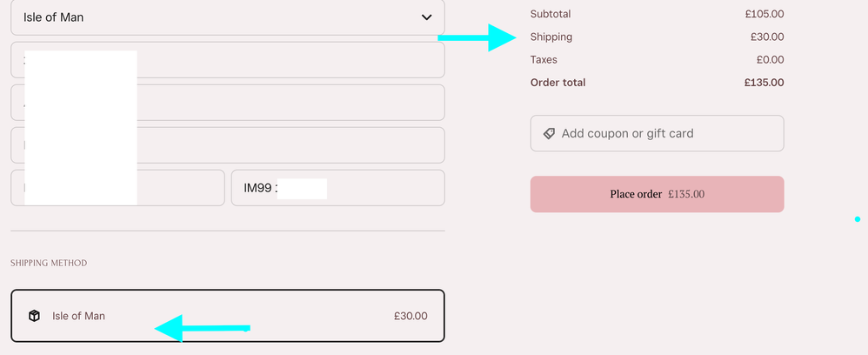Click the package box shipping icon
The height and width of the screenshot is (355, 868).
pyautogui.click(x=34, y=316)
